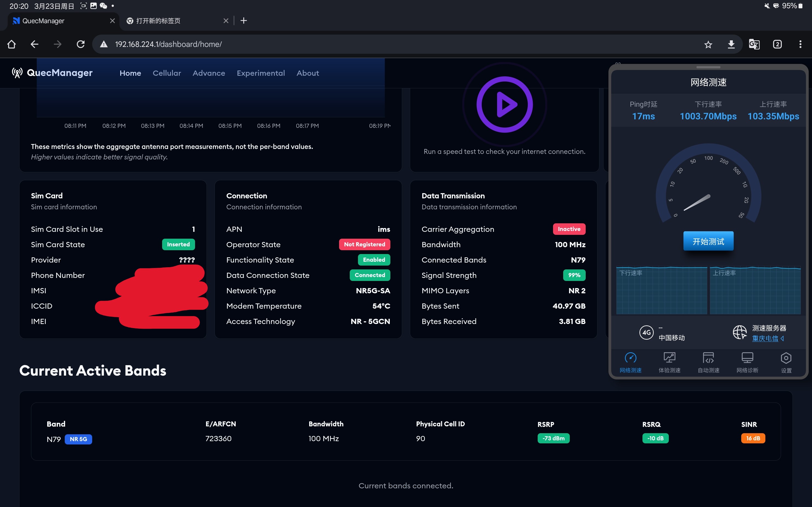The image size is (812, 507).
Task: Click the mute icon in status bar
Action: click(766, 6)
